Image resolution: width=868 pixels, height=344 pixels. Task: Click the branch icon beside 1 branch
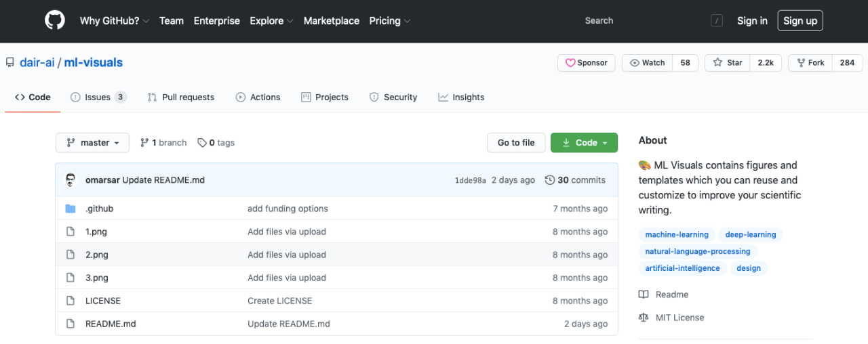(144, 143)
